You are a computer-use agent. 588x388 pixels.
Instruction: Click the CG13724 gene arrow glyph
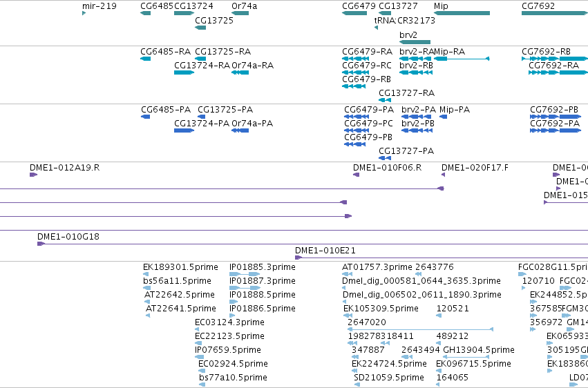tap(184, 13)
